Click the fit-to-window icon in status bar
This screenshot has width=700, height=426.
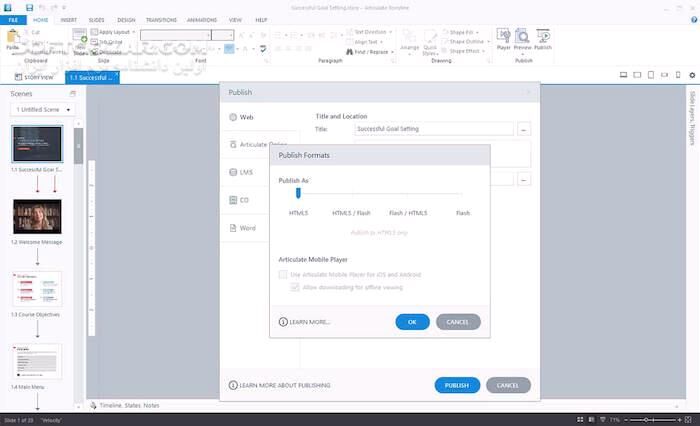click(688, 420)
